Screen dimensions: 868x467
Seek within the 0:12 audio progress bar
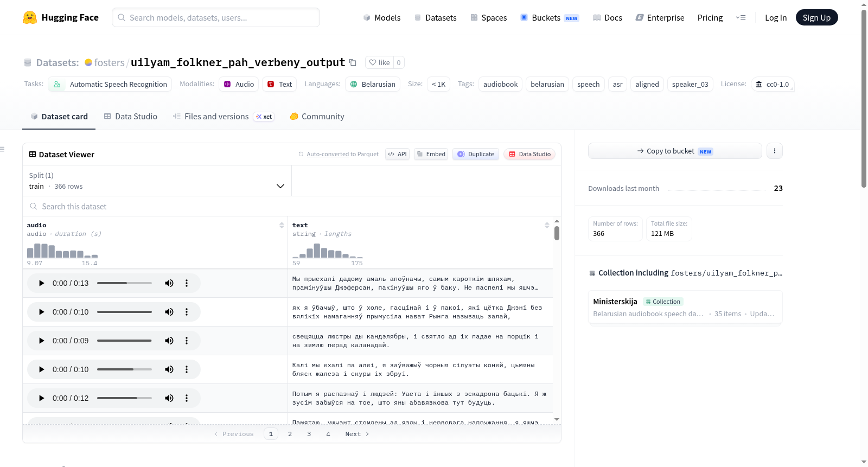click(124, 398)
